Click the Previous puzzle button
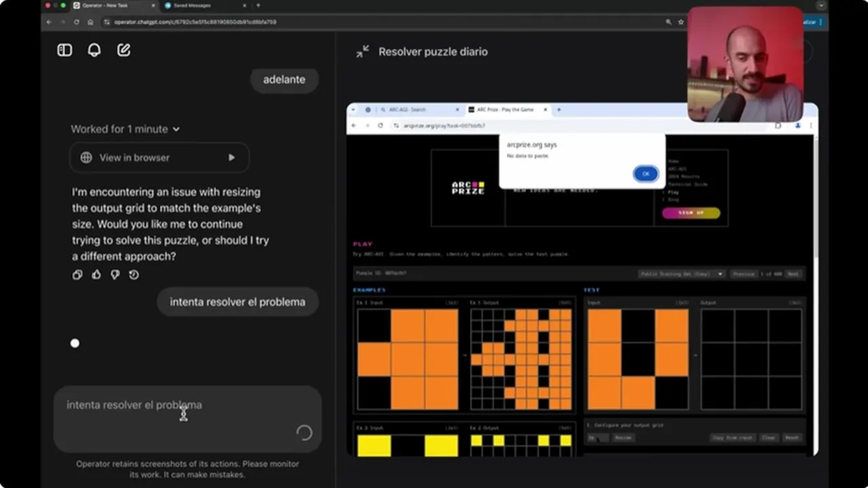Screen dimensions: 868x488 point(743,274)
